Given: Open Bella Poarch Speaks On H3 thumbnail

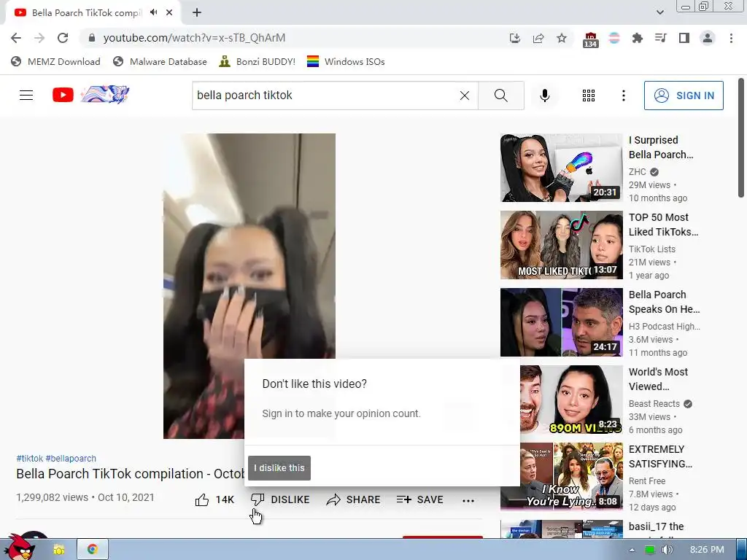Looking at the screenshot, I should pos(561,322).
